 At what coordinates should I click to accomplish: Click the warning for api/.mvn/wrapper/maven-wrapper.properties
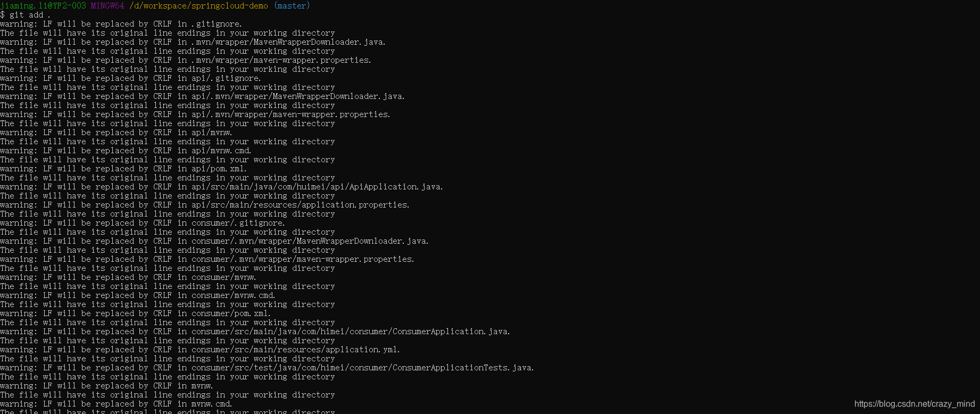coord(195,114)
